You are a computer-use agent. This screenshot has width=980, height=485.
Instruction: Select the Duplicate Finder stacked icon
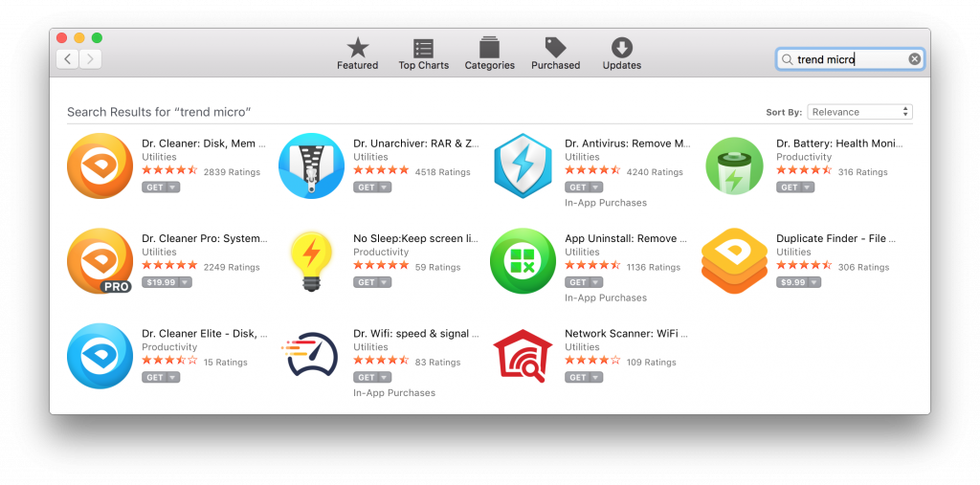point(734,260)
